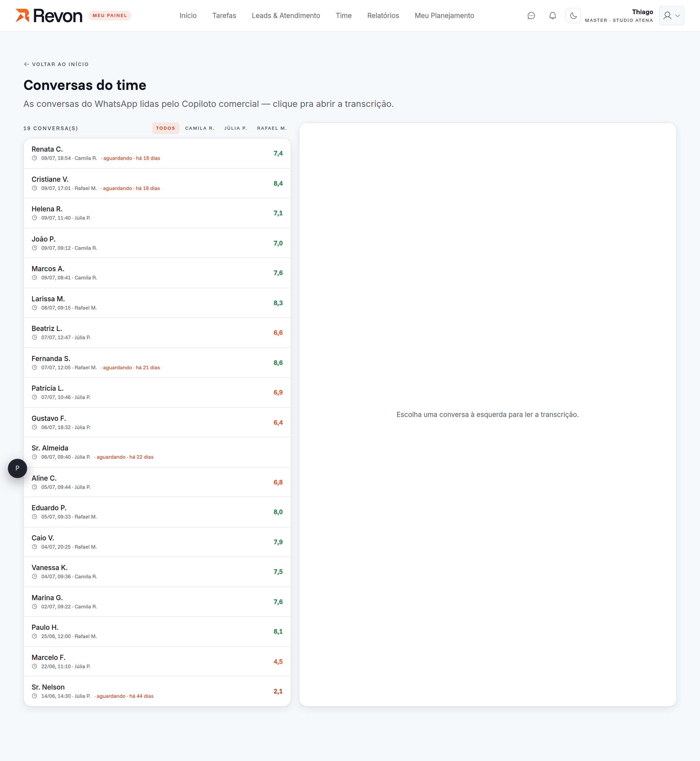Open Meu Planejamento page
This screenshot has width=700, height=761.
click(444, 16)
